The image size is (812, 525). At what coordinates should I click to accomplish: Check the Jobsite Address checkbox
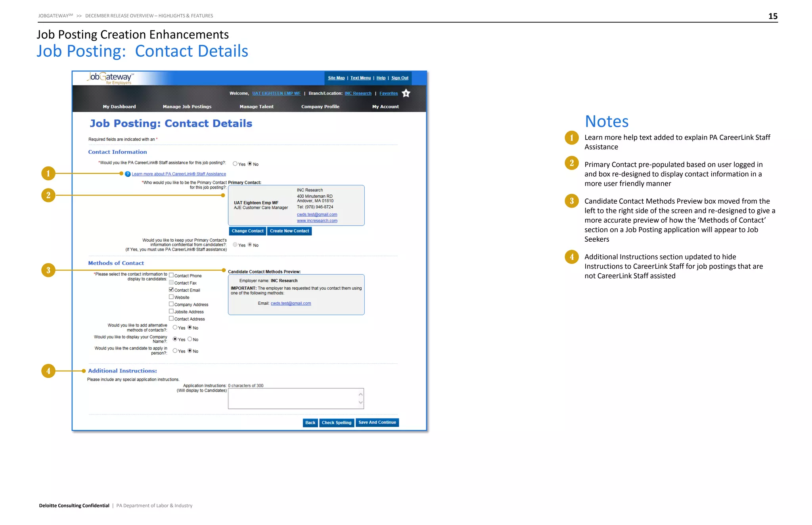(171, 311)
